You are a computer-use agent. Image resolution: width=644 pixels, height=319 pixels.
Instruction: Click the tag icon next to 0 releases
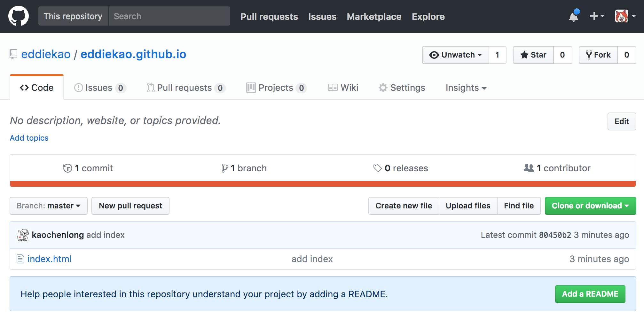379,168
